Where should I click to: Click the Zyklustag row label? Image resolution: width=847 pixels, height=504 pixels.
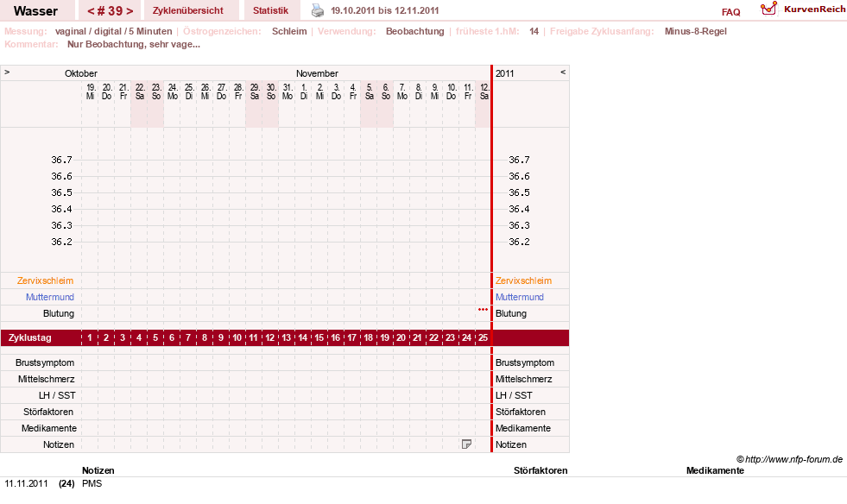(x=30, y=337)
